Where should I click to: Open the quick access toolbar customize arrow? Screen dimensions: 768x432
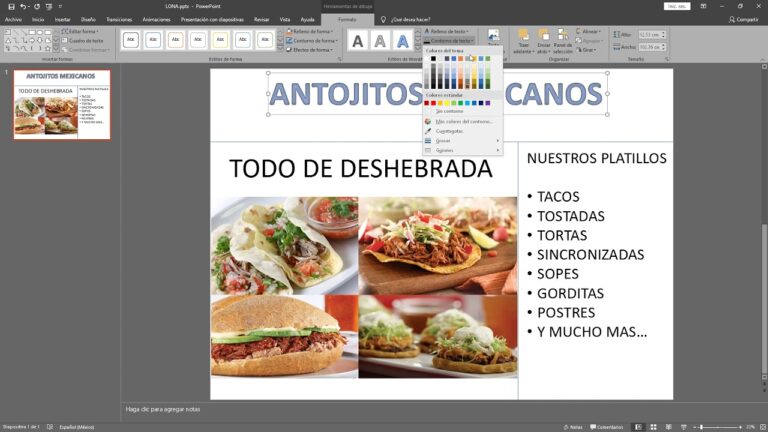click(x=60, y=6)
